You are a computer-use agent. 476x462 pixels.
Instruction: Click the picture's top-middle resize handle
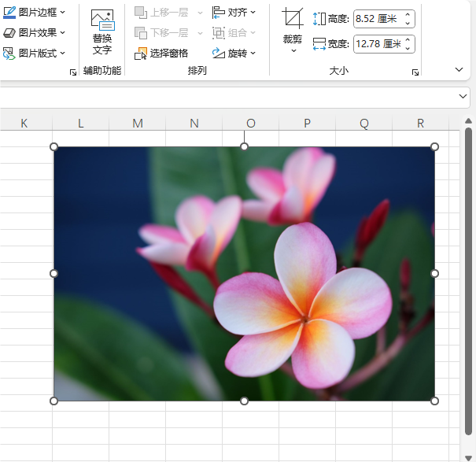244,147
